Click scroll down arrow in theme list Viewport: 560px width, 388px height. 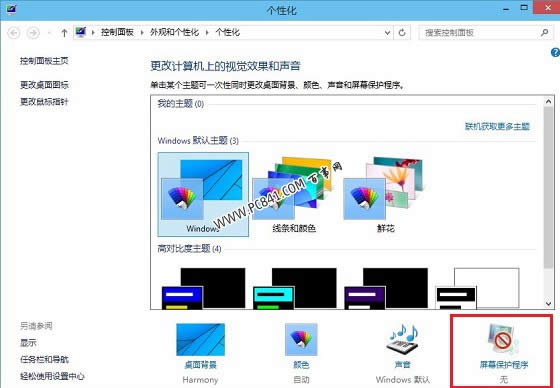549,304
